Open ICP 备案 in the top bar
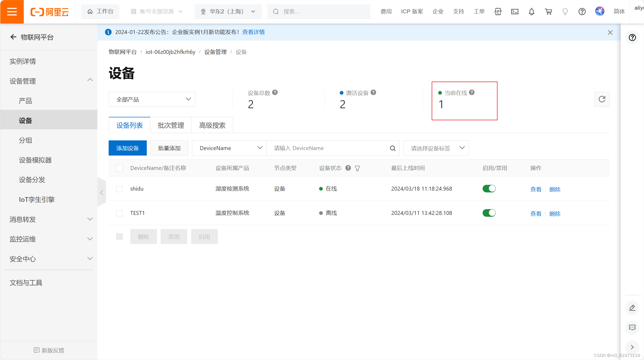The width and height of the screenshot is (644, 360). click(x=412, y=12)
